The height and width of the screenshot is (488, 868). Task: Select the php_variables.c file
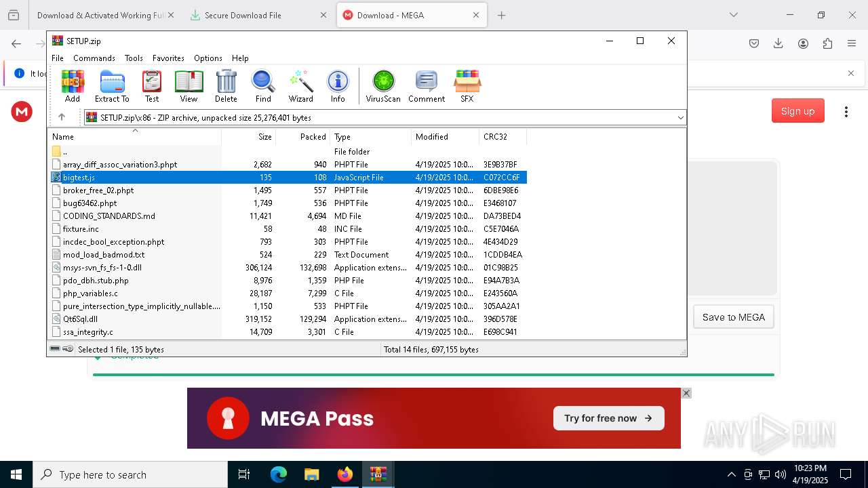click(x=288, y=293)
